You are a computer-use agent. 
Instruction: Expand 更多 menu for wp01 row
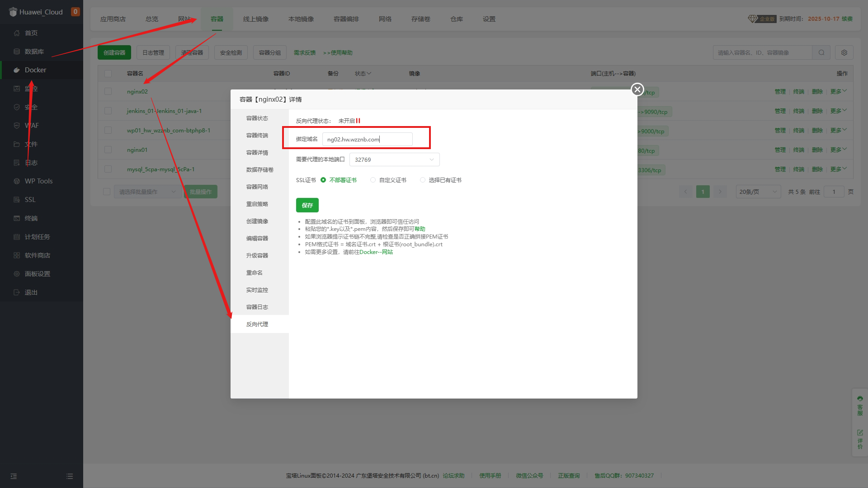point(838,130)
